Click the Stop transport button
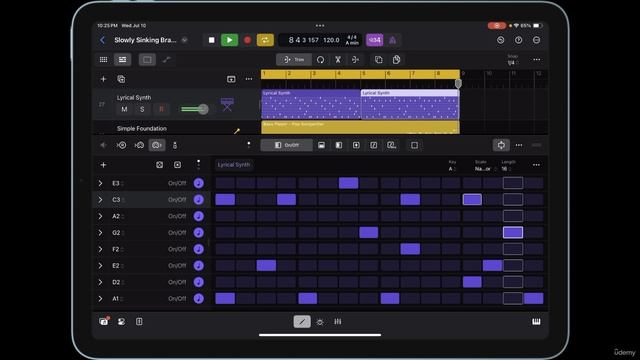Screen dimensions: 640x360 (211, 40)
